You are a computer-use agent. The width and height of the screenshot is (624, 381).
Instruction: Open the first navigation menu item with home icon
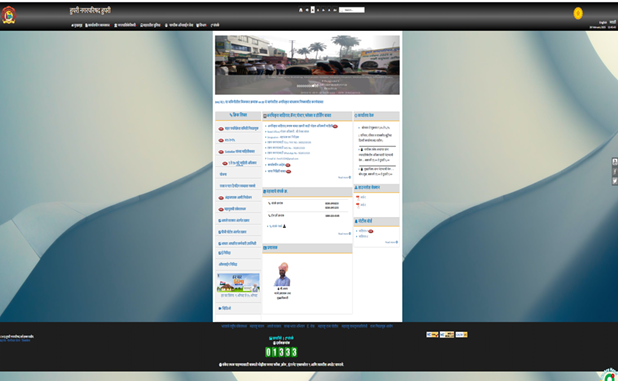[x=76, y=25]
